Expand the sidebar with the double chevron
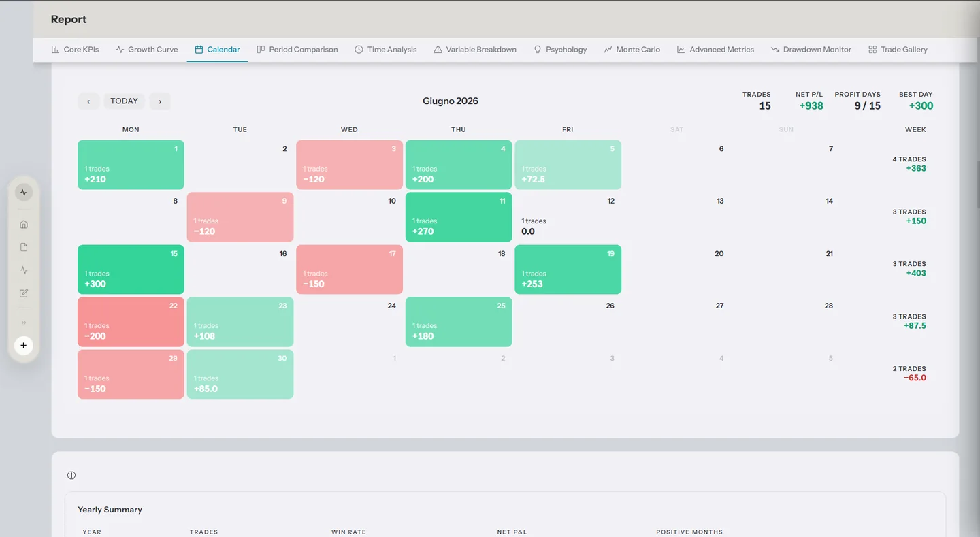 24,323
